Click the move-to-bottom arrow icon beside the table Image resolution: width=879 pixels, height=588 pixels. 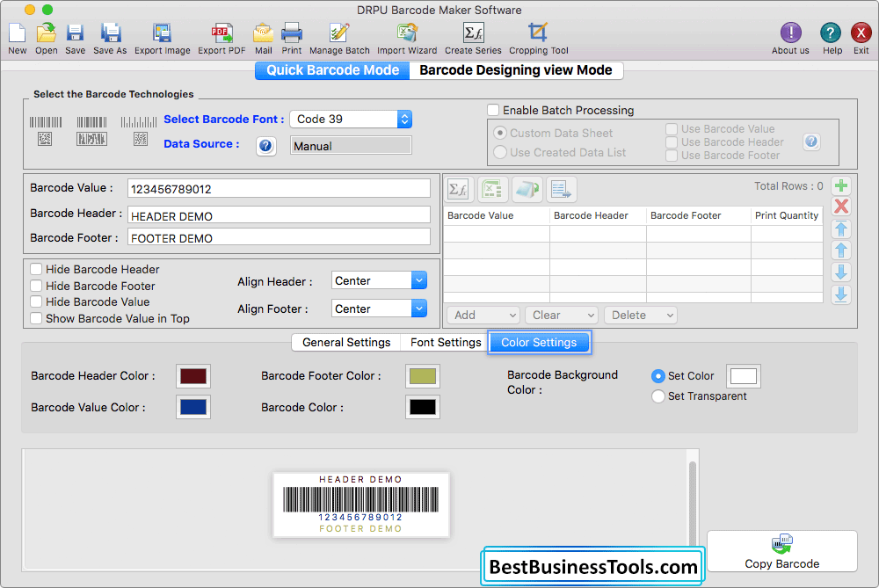coord(841,294)
